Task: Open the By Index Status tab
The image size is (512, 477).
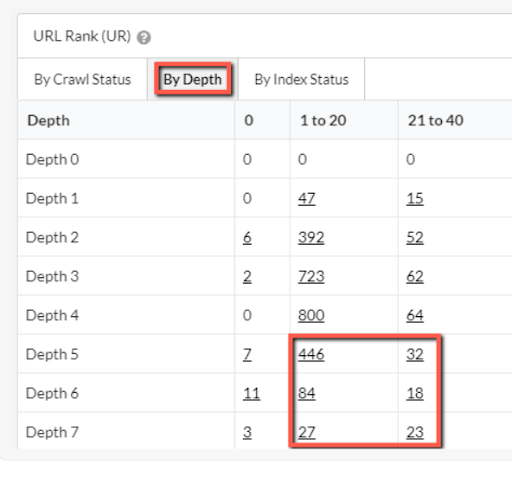Action: [301, 79]
